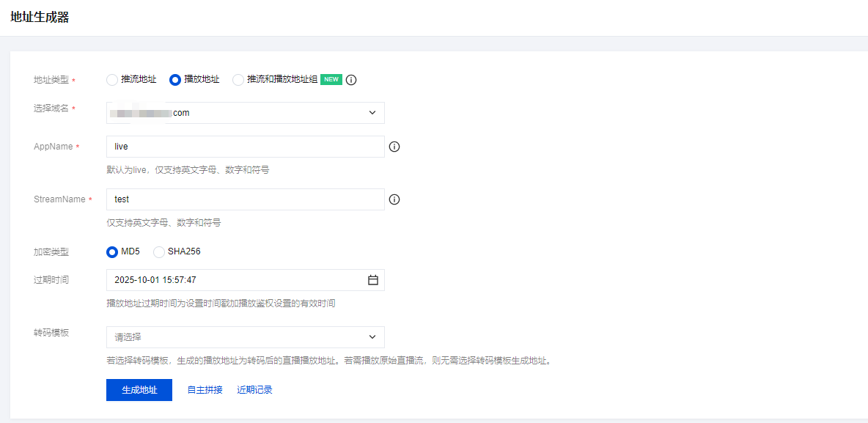Screen dimensions: 868x423
Task: Focus the AppName input containing live
Action: coord(245,147)
